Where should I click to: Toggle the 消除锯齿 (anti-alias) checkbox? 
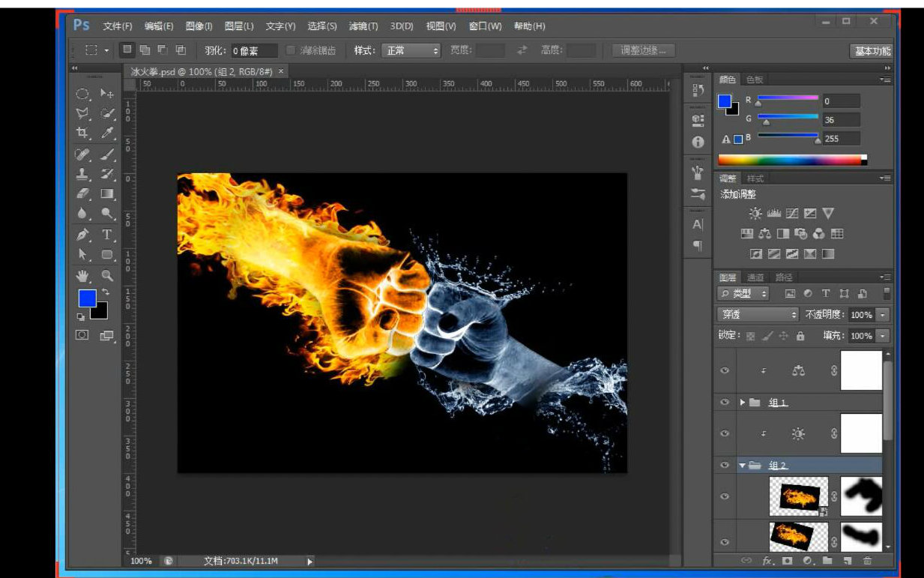point(291,50)
